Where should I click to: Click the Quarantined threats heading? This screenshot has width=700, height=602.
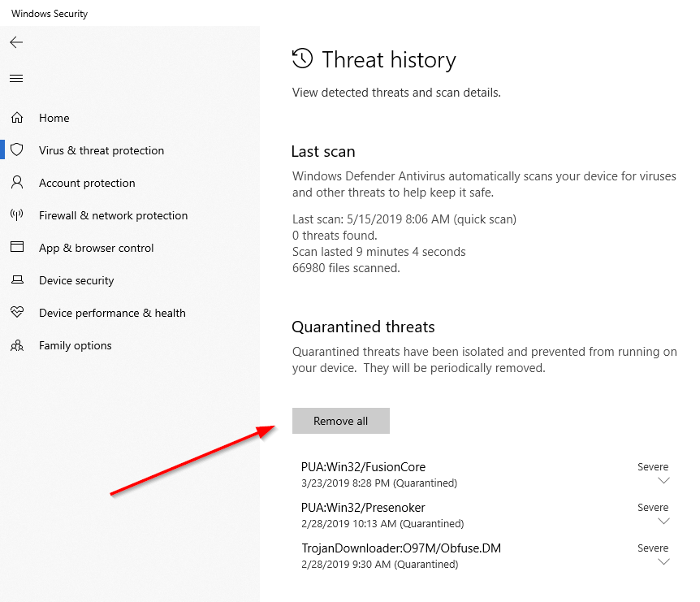point(363,327)
